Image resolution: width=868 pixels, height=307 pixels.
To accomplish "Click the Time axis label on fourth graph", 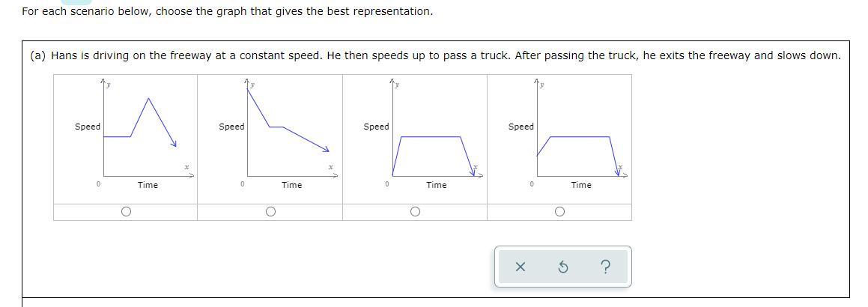I will point(581,185).
